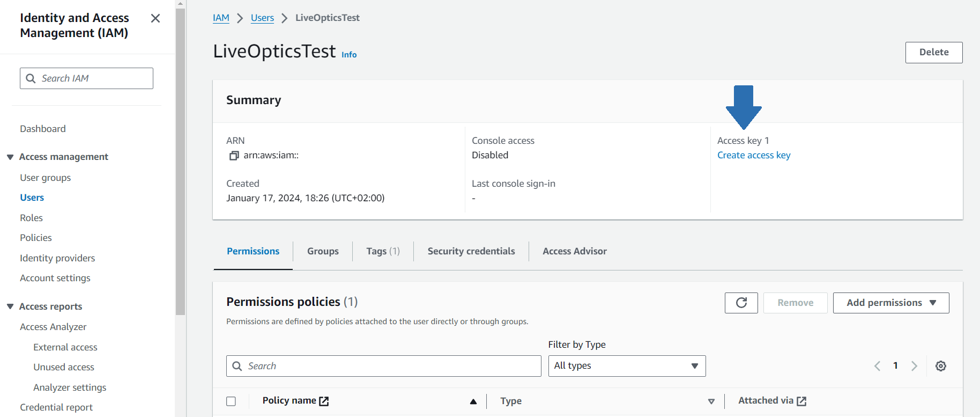Click the sidebar vertical scrollbar
Viewport: 980px width, 417px height.
180,161
